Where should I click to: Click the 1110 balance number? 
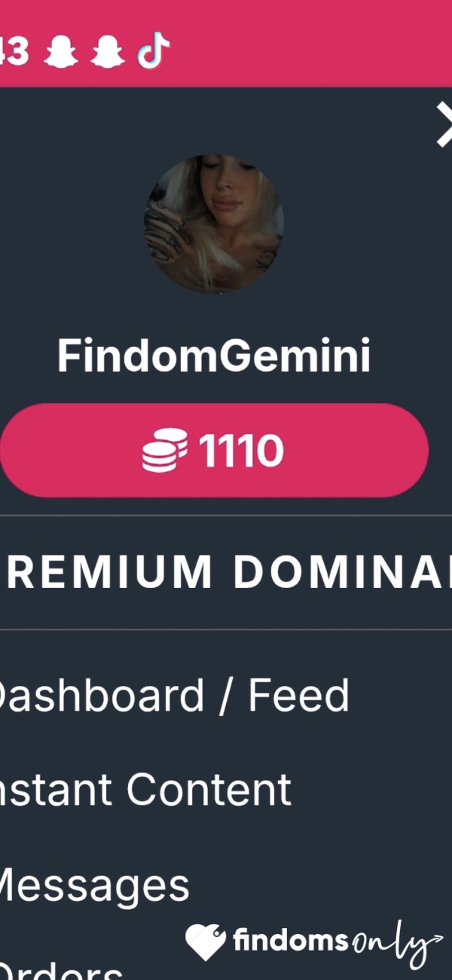[241, 451]
